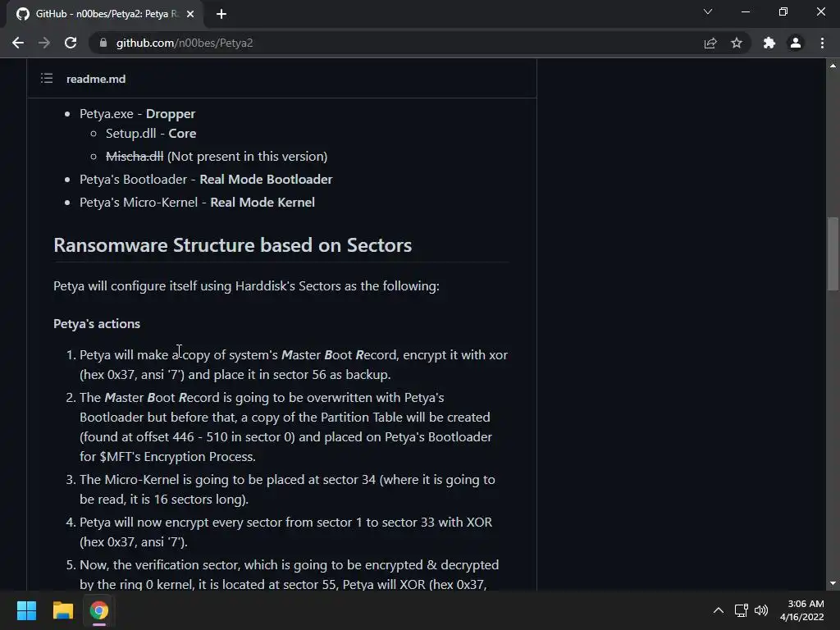Open the readme table of contents icon
The image size is (840, 630).
pyautogui.click(x=47, y=79)
